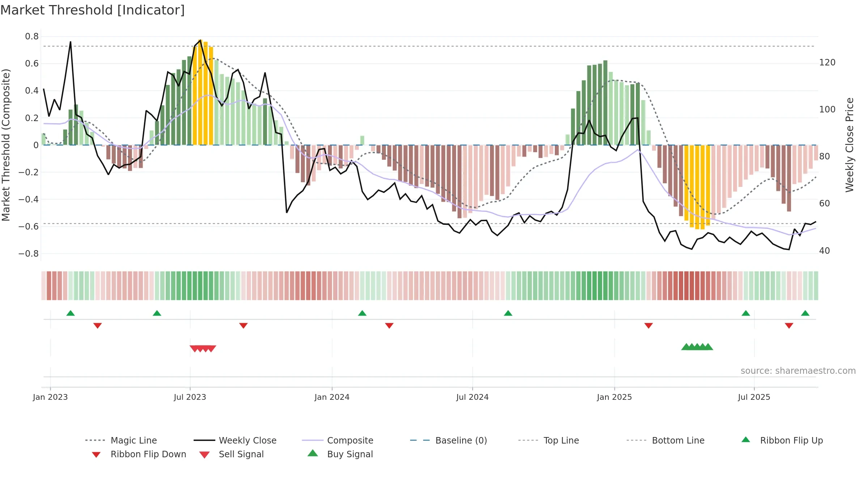The image size is (868, 488).
Task: Click the green ribbon flip up triangle after Jul 2024
Action: (508, 313)
